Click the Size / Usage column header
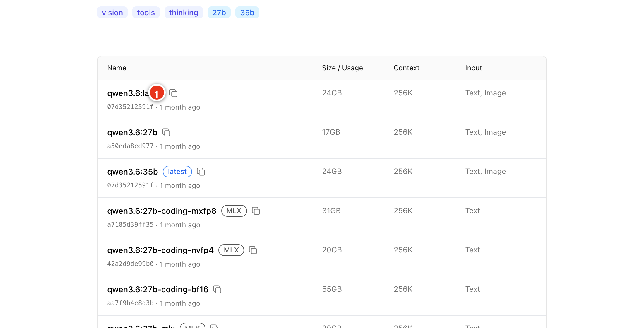The height and width of the screenshot is (328, 644). click(x=342, y=68)
